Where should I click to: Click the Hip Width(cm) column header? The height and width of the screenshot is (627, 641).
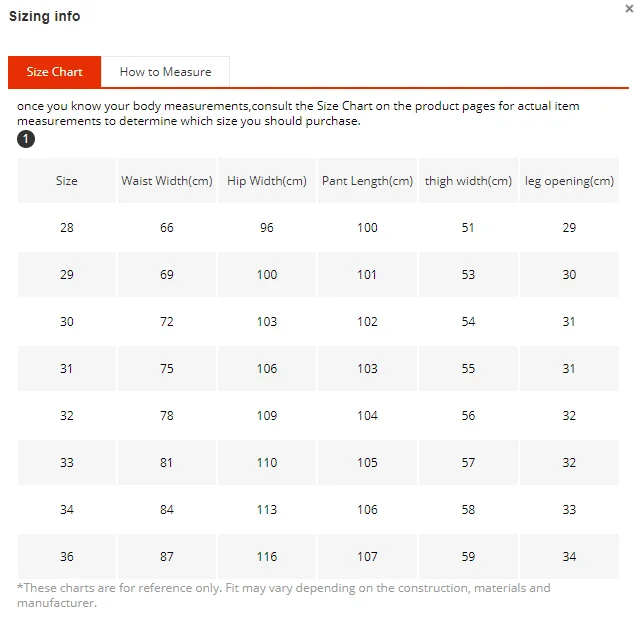(267, 181)
